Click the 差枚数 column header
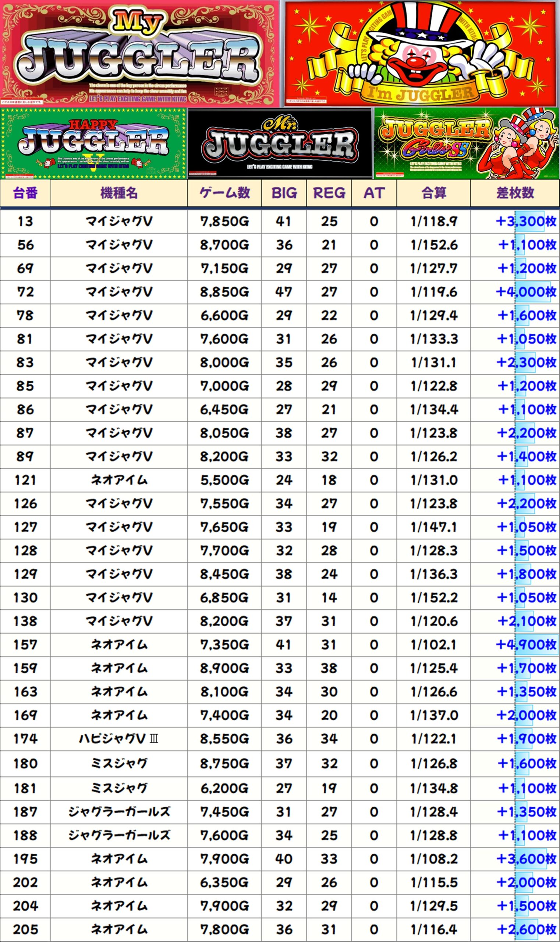The height and width of the screenshot is (942, 560). click(515, 193)
